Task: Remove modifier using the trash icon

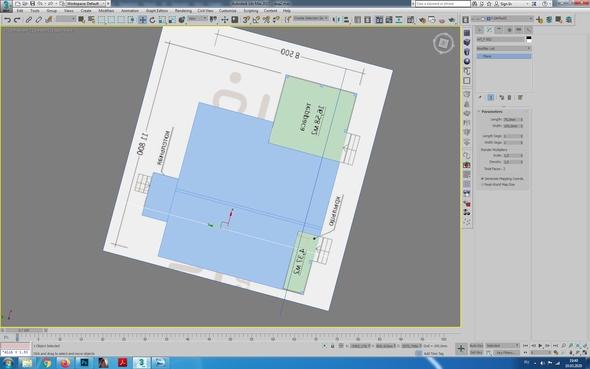Action: pos(509,97)
